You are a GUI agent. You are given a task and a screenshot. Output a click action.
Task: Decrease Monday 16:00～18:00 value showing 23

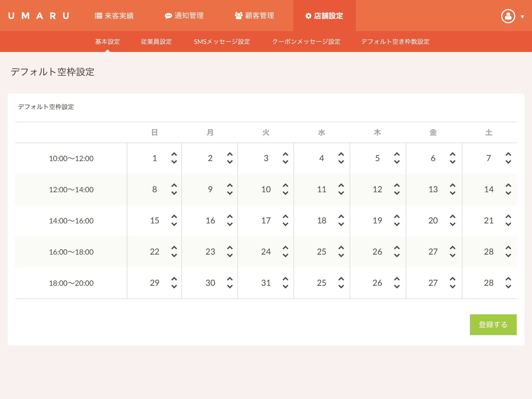pos(230,255)
